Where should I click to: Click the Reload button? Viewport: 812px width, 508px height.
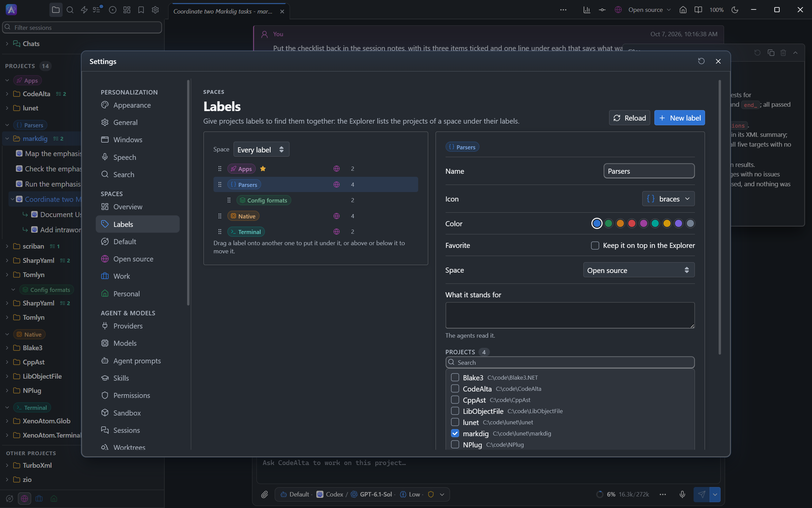(x=629, y=118)
